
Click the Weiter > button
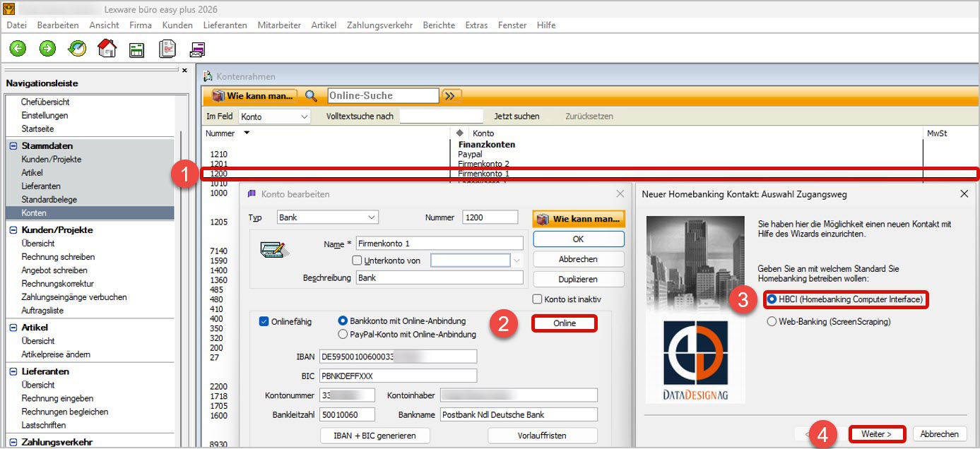(876, 434)
